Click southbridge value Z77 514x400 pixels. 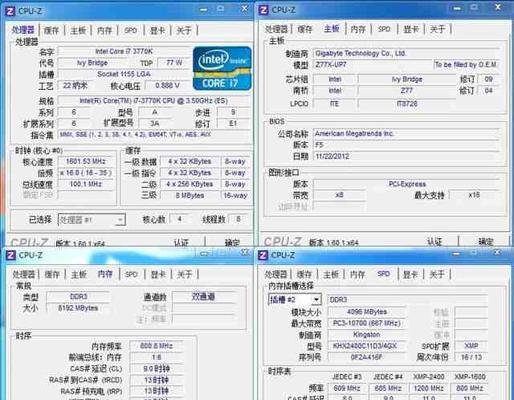click(x=407, y=91)
